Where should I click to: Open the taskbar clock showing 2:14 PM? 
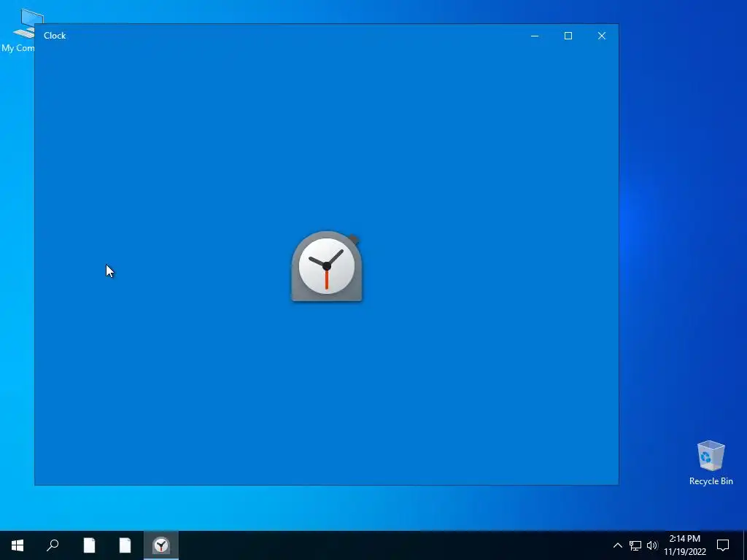[684, 545]
